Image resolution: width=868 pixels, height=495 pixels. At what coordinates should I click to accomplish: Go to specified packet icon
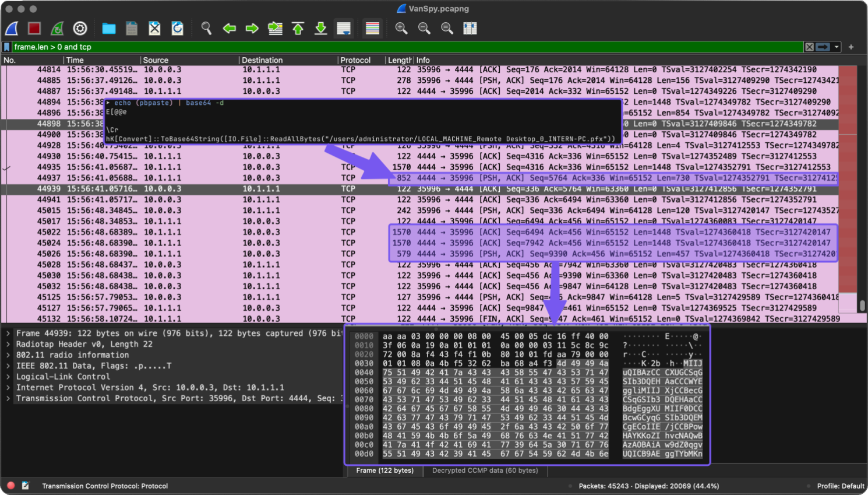pyautogui.click(x=275, y=28)
